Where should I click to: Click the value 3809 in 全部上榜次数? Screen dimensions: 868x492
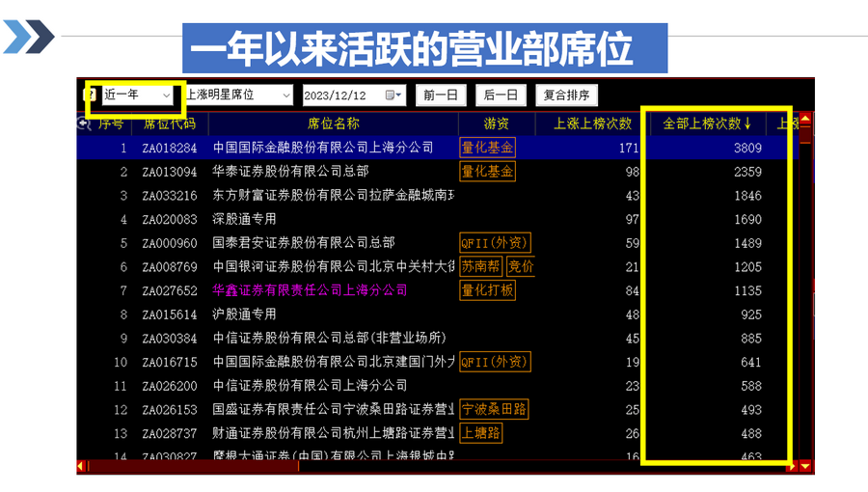[x=747, y=149]
